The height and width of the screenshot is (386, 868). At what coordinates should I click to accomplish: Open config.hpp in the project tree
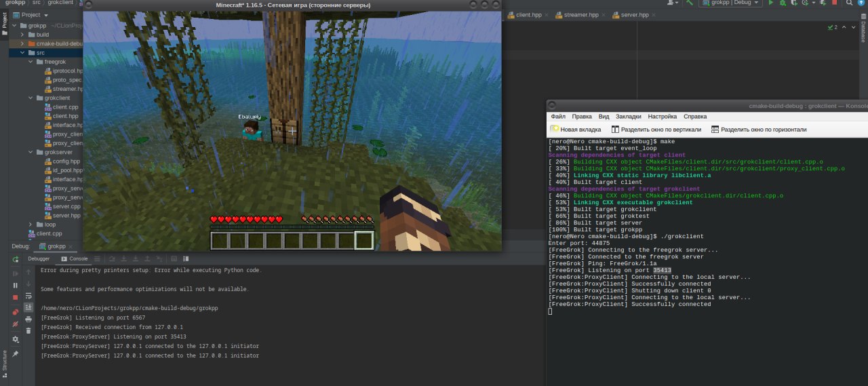pos(62,161)
